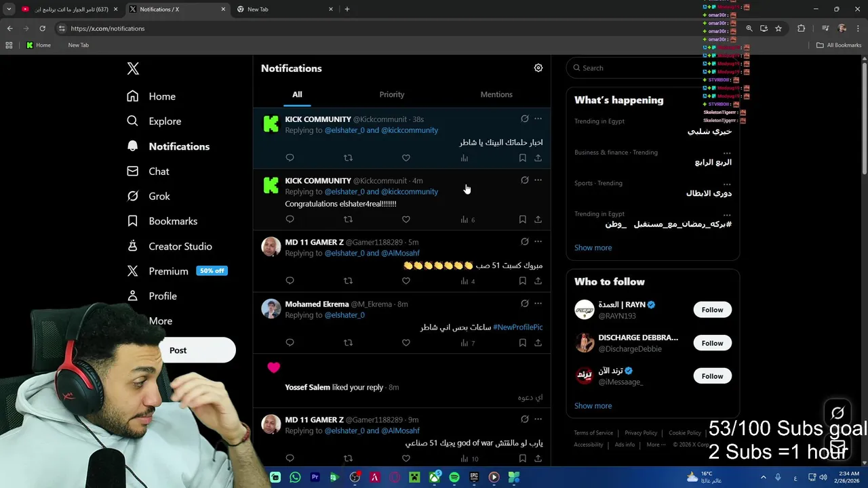Like the Congratulations elshater4real post

coord(406,220)
